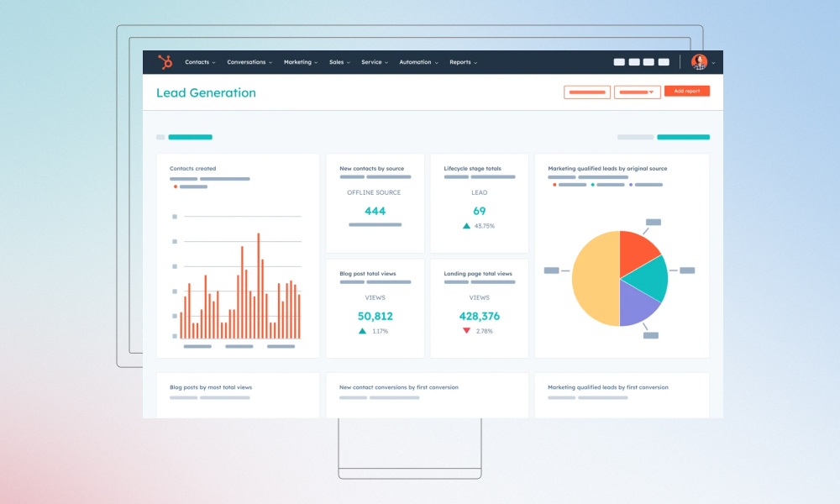Toggle the teal filter pill below the page header
The height and width of the screenshot is (504, 840).
pos(190,136)
